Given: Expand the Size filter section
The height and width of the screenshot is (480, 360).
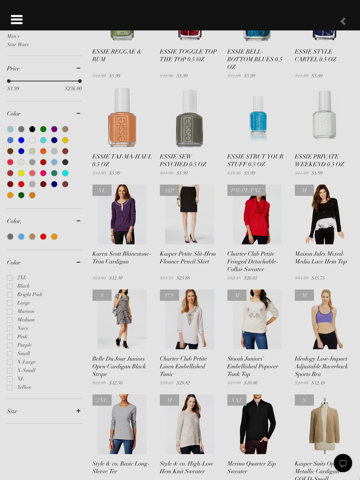Looking at the screenshot, I should [x=78, y=411].
